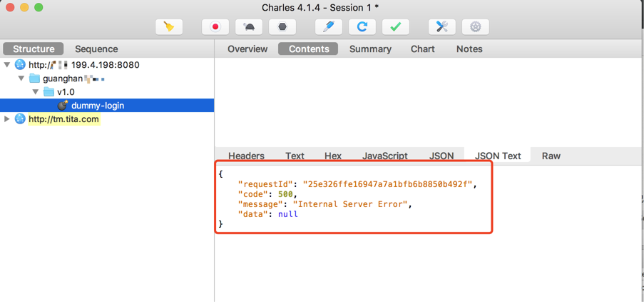Screen dimensions: 644x302
Task: Toggle the red record button
Action: (x=215, y=27)
